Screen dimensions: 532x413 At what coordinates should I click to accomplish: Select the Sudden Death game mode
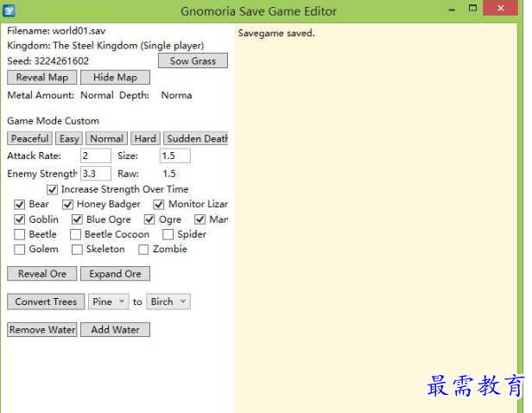[196, 138]
